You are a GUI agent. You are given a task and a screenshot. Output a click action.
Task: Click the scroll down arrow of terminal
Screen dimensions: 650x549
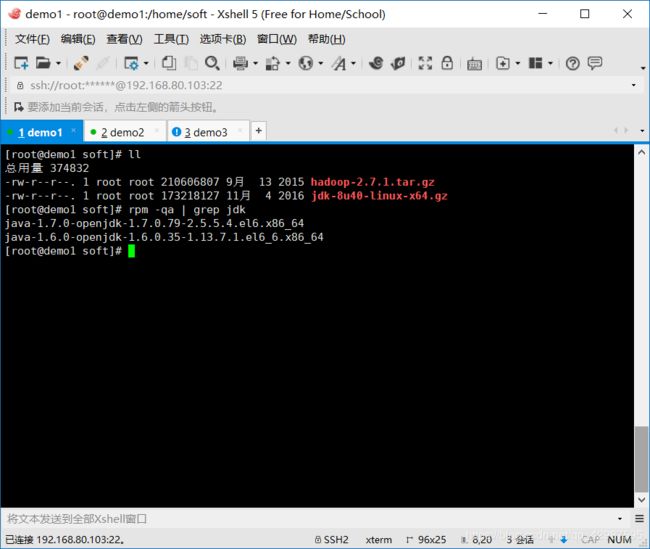pyautogui.click(x=641, y=500)
